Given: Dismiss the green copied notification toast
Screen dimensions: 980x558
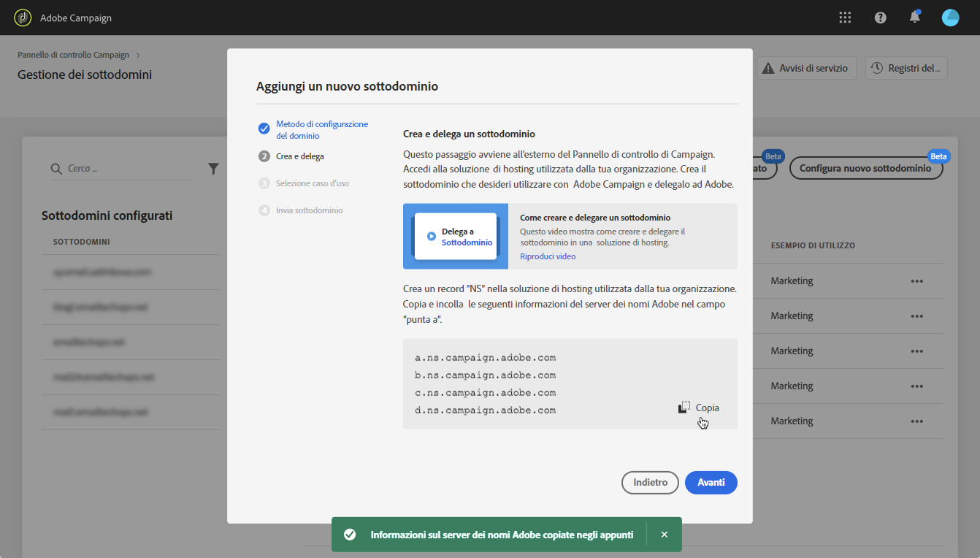Looking at the screenshot, I should [665, 535].
